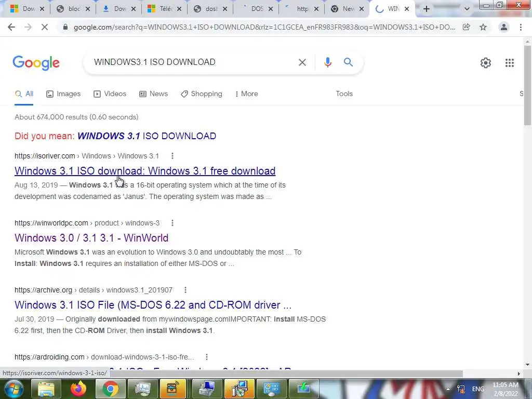Open options for the isoriver.com result
This screenshot has width=532, height=399.
(172, 156)
